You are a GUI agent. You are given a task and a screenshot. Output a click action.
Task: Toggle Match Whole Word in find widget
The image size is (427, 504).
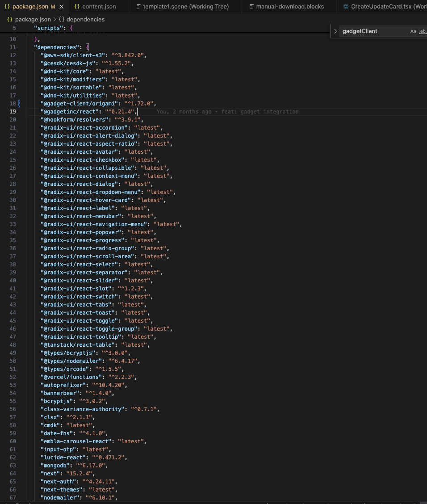tap(423, 31)
